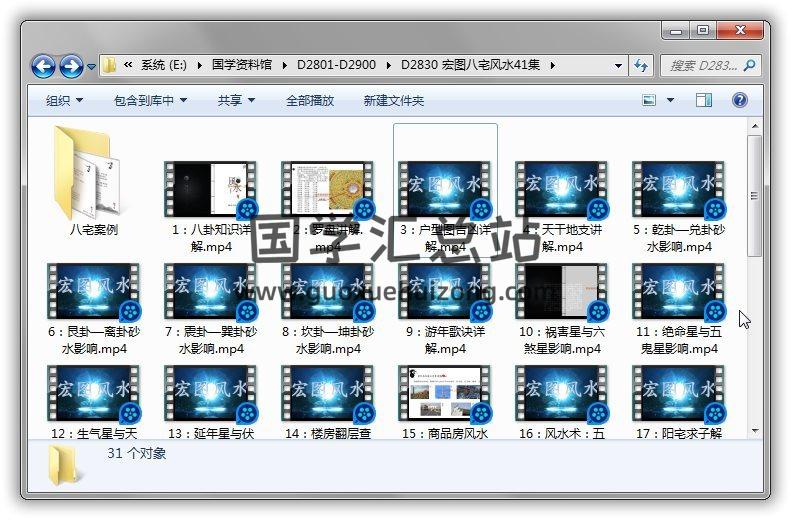This screenshot has width=791, height=520.
Task: Open the 包含到库中 dropdown
Action: [x=150, y=101]
